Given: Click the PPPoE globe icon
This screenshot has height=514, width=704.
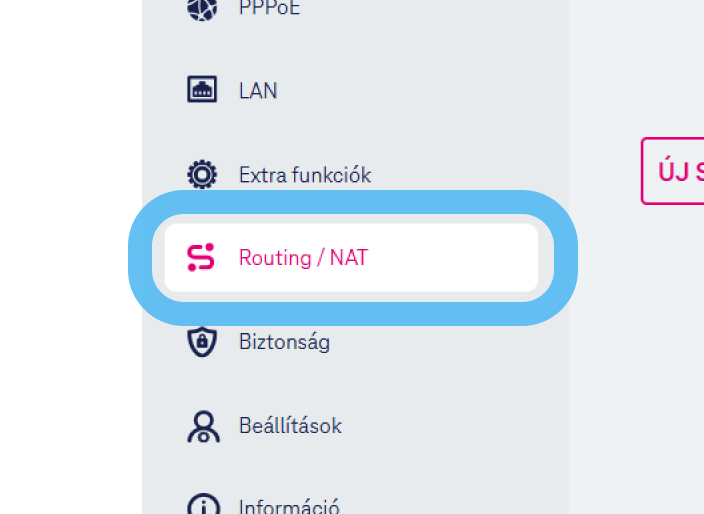Looking at the screenshot, I should 202,8.
